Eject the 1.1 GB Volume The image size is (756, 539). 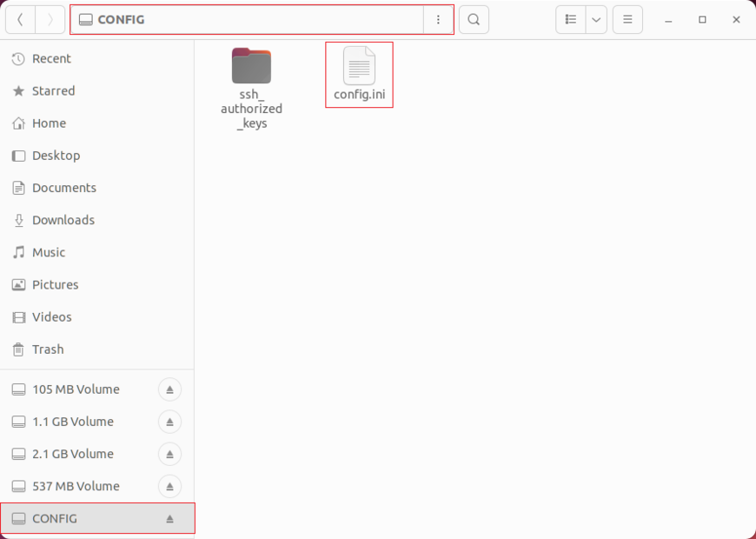click(170, 422)
